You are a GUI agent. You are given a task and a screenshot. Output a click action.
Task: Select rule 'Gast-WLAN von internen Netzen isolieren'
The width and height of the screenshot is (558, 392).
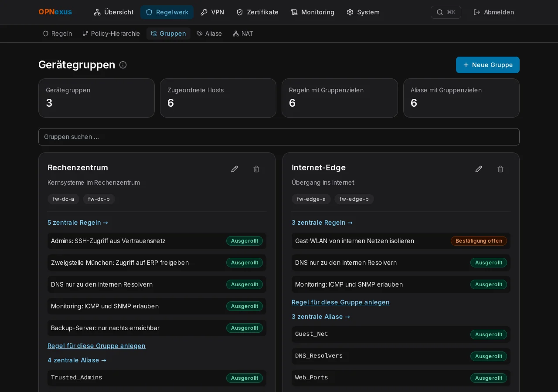click(x=401, y=241)
